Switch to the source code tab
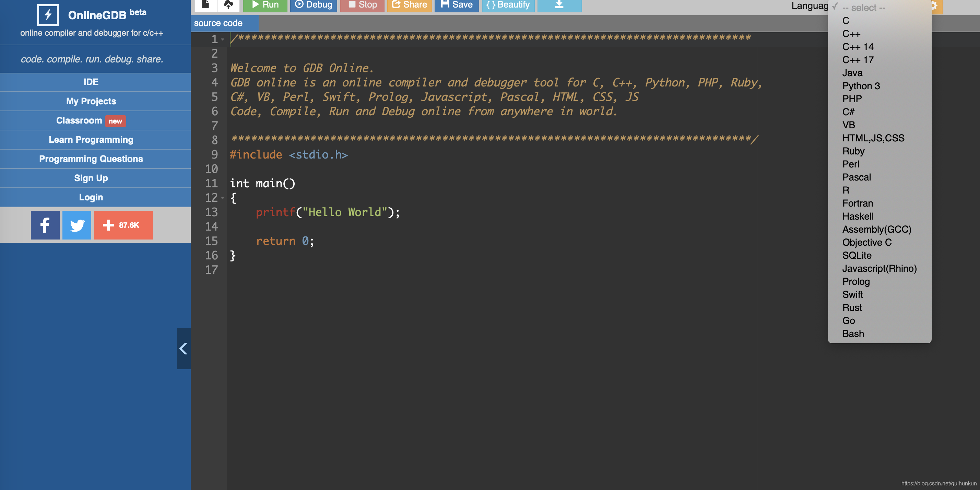 tap(219, 23)
